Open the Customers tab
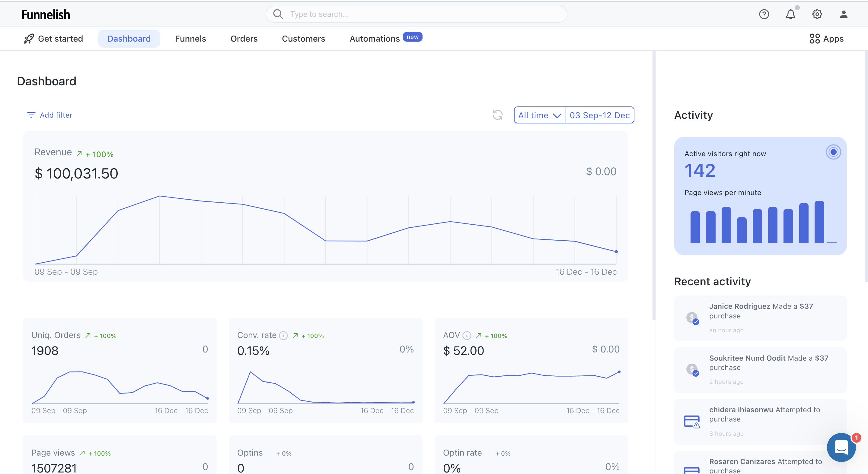Screen dimensions: 868x474 coord(303,39)
